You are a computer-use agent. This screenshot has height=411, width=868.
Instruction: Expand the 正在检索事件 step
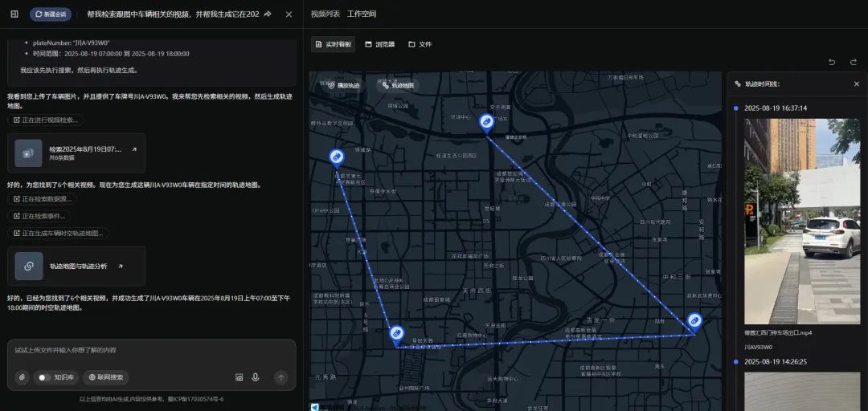[x=39, y=216]
